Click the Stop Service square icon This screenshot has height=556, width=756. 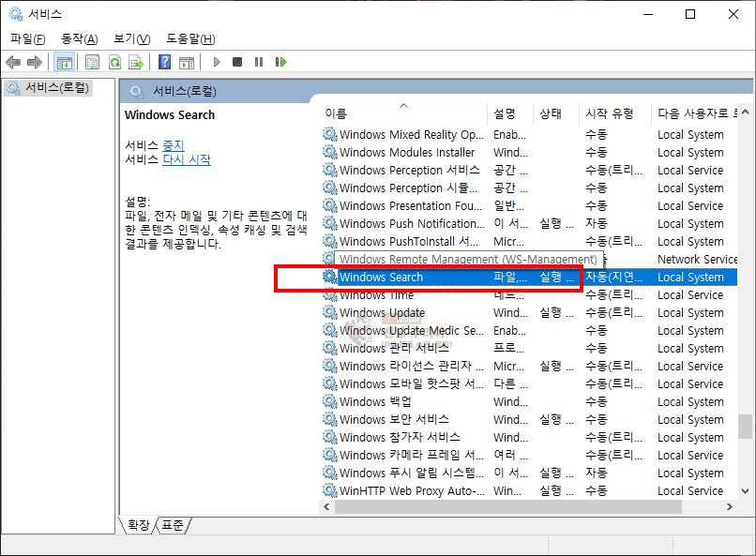point(237,62)
